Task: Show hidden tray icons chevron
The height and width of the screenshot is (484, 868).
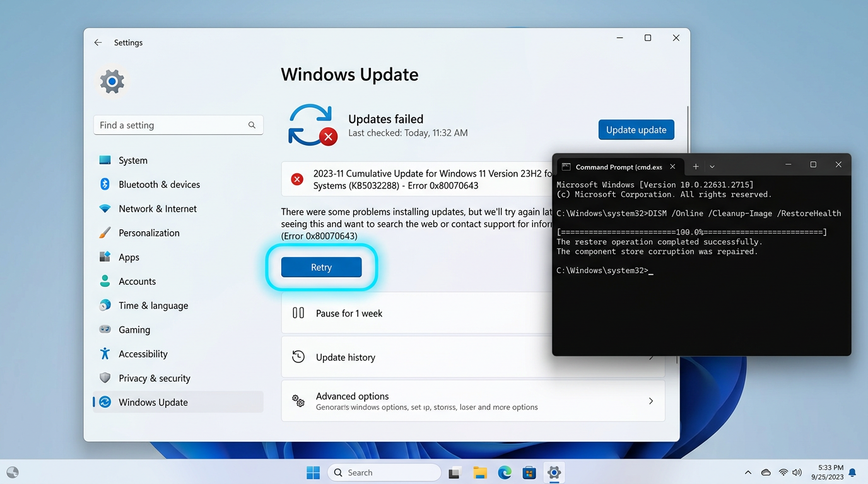Action: click(x=748, y=473)
